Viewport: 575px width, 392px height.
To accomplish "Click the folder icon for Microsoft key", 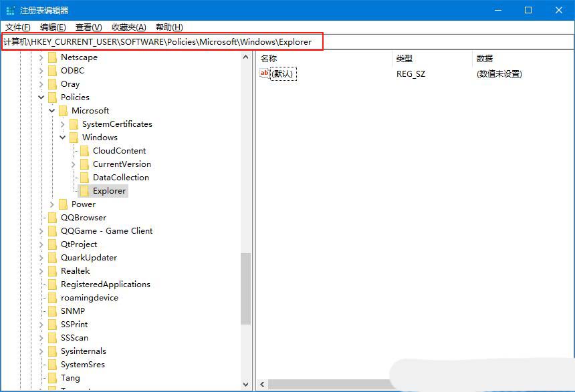I will [63, 110].
